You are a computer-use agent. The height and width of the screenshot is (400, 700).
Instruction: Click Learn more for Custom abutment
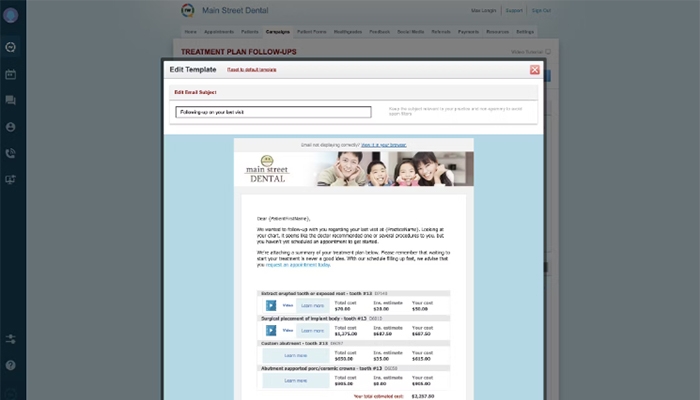[296, 356]
